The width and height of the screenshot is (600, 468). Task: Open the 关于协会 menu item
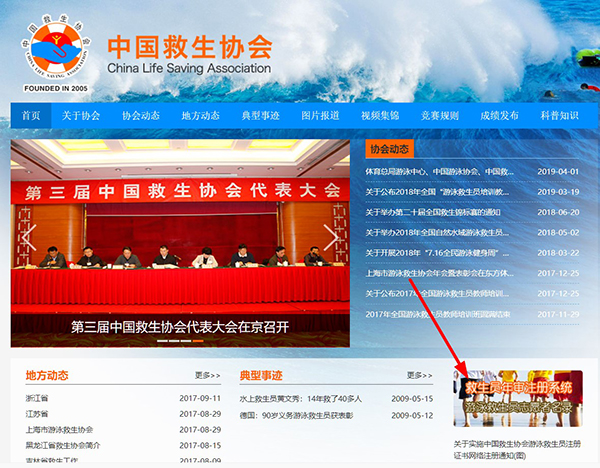[81, 116]
